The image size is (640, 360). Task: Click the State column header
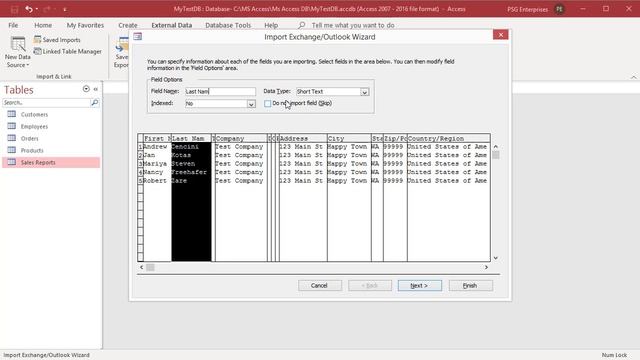[x=377, y=138]
